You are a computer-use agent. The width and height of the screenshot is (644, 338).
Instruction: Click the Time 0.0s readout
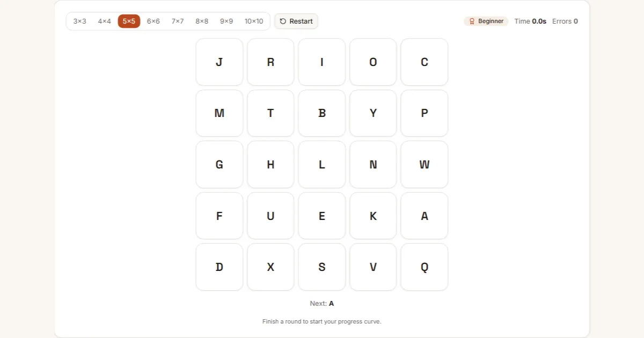pos(530,21)
